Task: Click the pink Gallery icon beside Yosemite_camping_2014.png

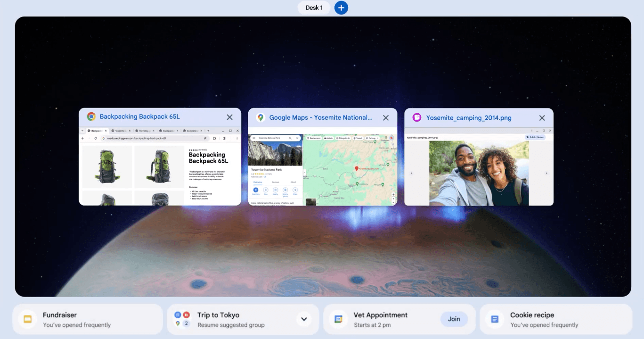Action: tap(417, 118)
